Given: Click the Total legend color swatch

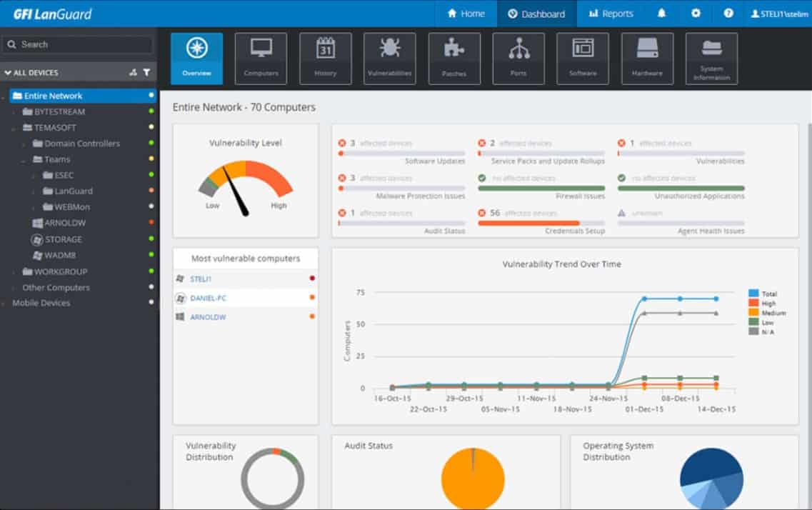Looking at the screenshot, I should tap(753, 294).
